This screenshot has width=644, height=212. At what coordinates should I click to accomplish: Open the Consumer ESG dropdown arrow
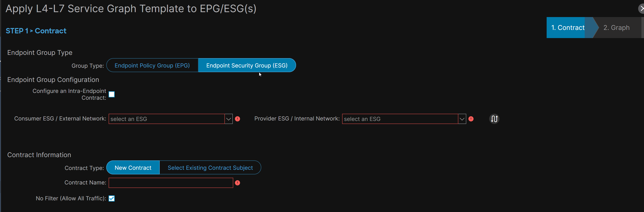coord(229,119)
